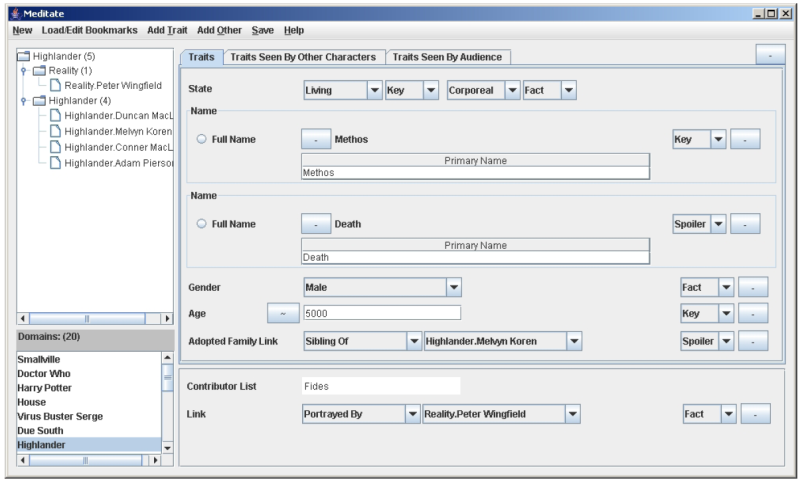Open the Portrayed By dropdown
800x480 pixels.
pos(361,414)
